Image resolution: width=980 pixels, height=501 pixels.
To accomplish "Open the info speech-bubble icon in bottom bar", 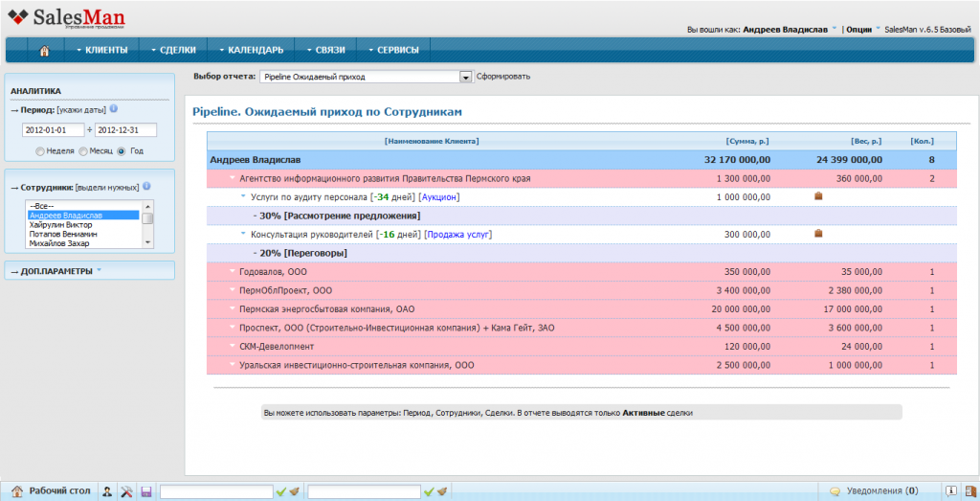I will [x=950, y=491].
